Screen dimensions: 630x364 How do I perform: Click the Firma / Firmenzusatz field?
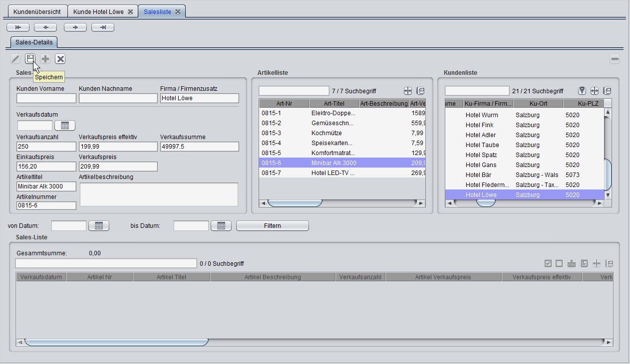(x=200, y=98)
